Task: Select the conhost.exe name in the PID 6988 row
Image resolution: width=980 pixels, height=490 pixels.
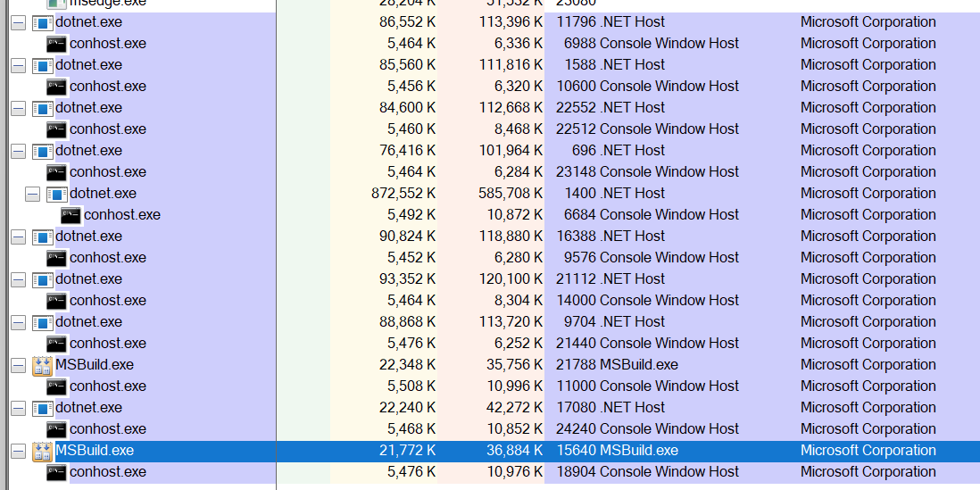Action: click(108, 44)
